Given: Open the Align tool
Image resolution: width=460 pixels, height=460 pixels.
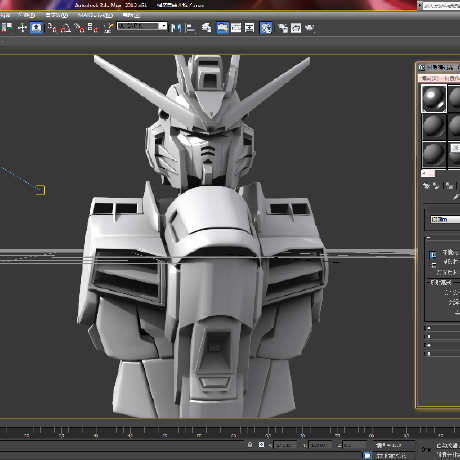Looking at the screenshot, I should (x=190, y=28).
